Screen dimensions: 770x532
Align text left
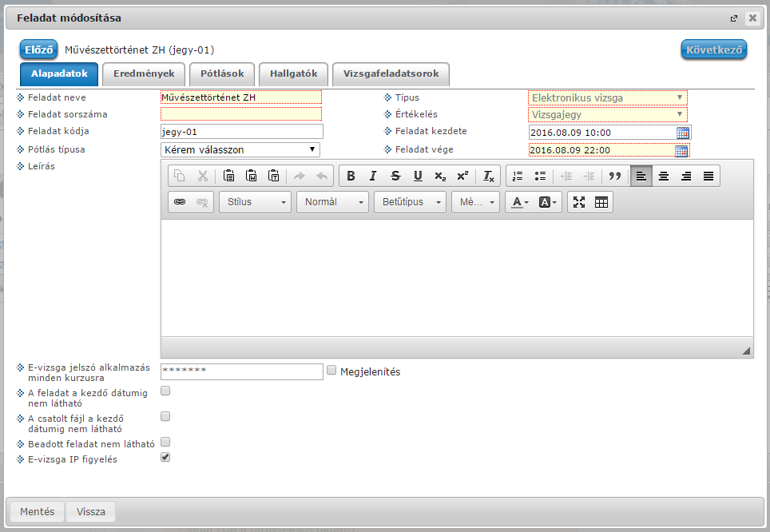(641, 176)
